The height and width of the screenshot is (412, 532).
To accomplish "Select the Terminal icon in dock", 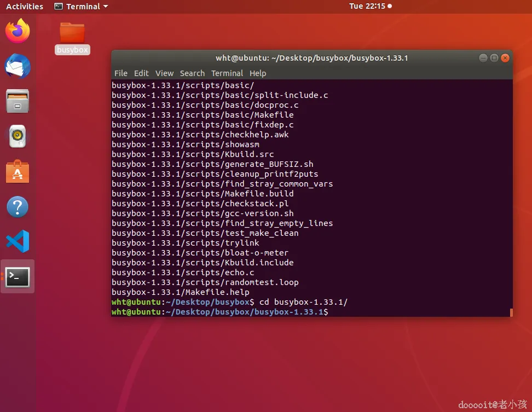I will pos(18,277).
